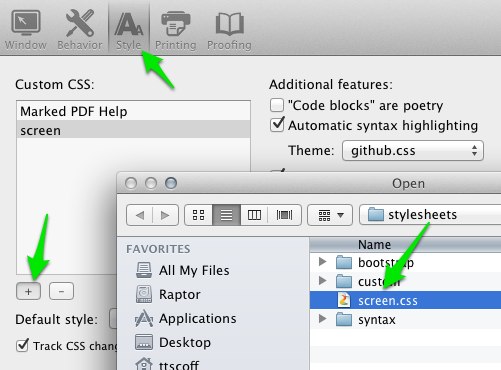The height and width of the screenshot is (370, 501).
Task: Click the minus button to remove CSS
Action: (61, 291)
